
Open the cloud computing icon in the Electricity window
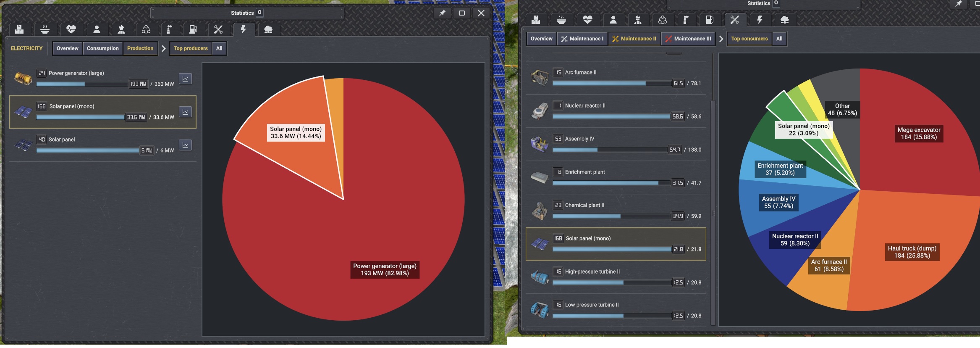click(x=268, y=29)
